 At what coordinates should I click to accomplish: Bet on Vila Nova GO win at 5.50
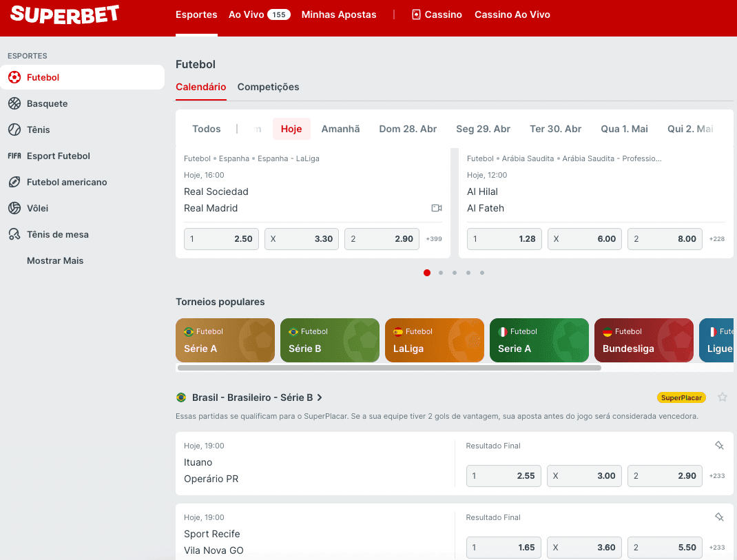pos(665,548)
